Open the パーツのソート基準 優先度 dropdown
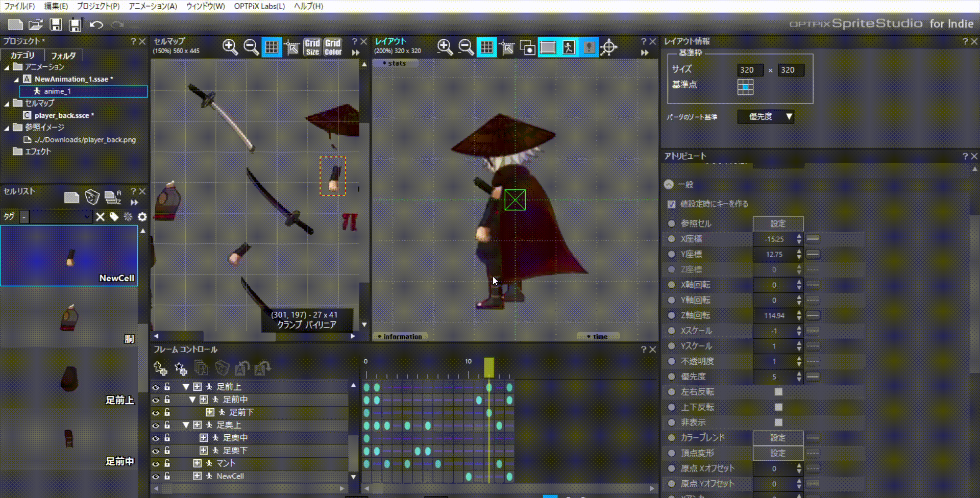 (766, 117)
